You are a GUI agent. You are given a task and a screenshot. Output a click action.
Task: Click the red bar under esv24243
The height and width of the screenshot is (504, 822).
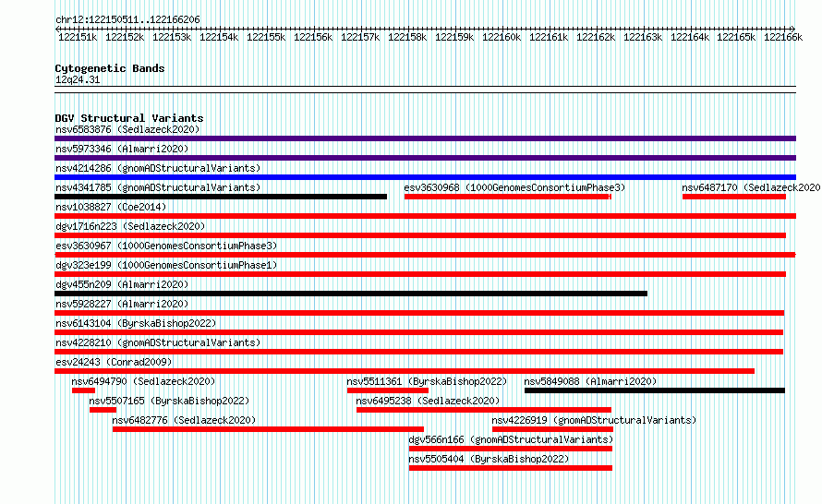(405, 371)
